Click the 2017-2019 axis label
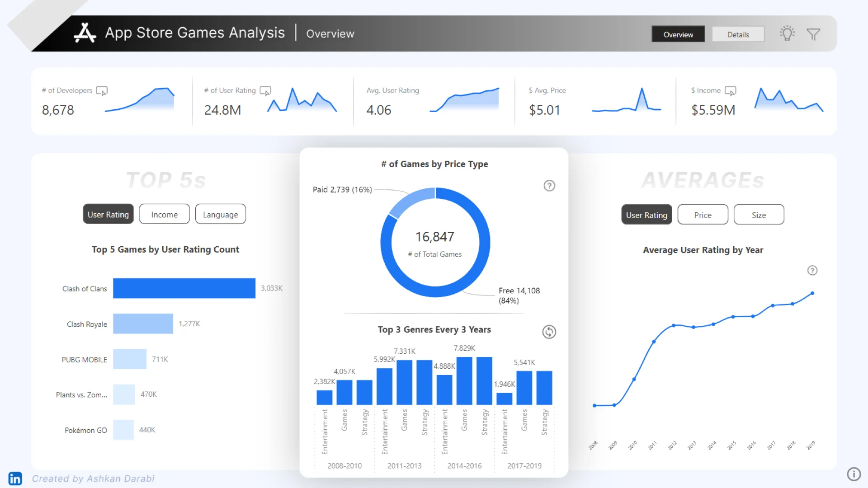The height and width of the screenshot is (488, 868). tap(524, 466)
